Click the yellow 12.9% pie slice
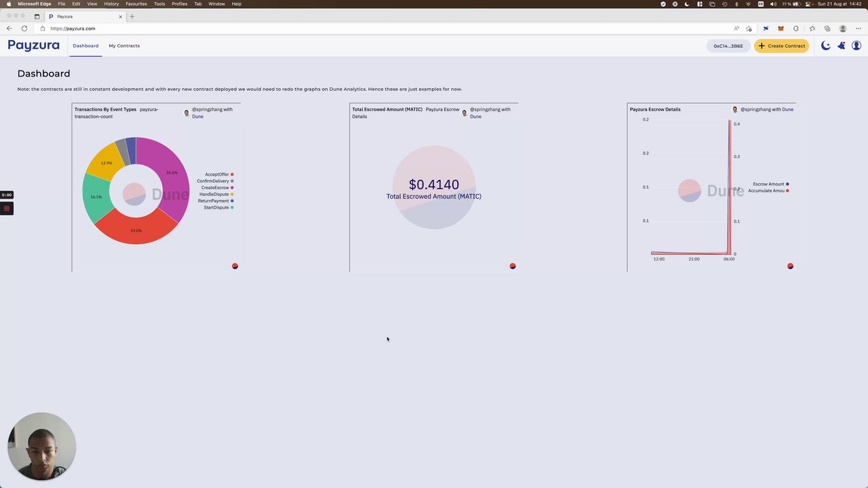 tap(106, 163)
